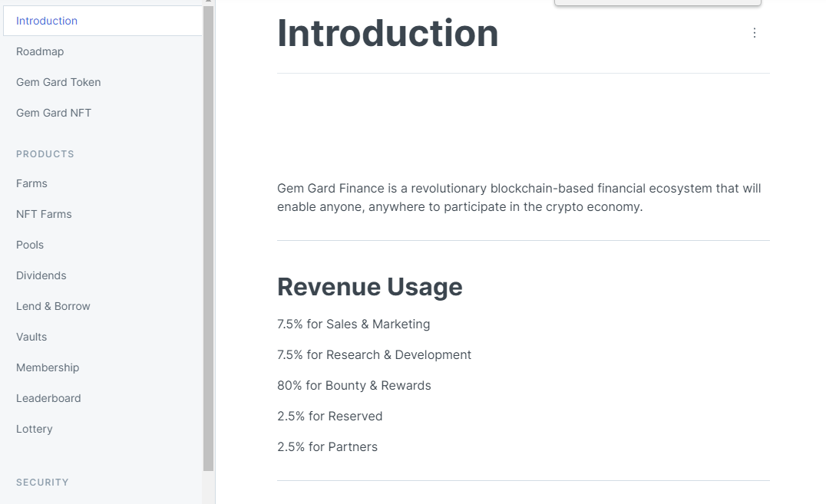
Task: Open the page actions three-dot menu
Action: [754, 33]
